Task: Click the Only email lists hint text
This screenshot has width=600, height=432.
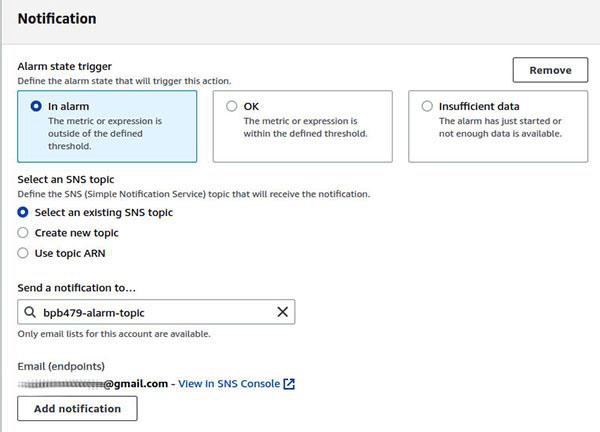Action: [x=114, y=334]
